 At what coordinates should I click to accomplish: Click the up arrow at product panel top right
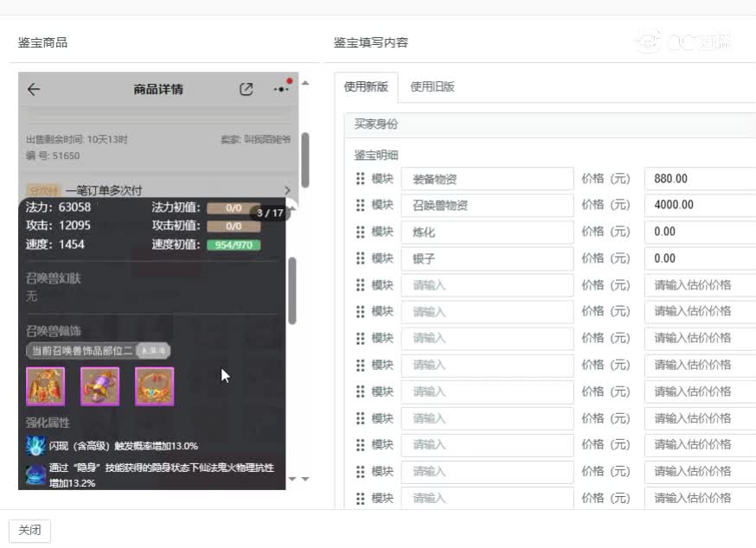point(304,84)
